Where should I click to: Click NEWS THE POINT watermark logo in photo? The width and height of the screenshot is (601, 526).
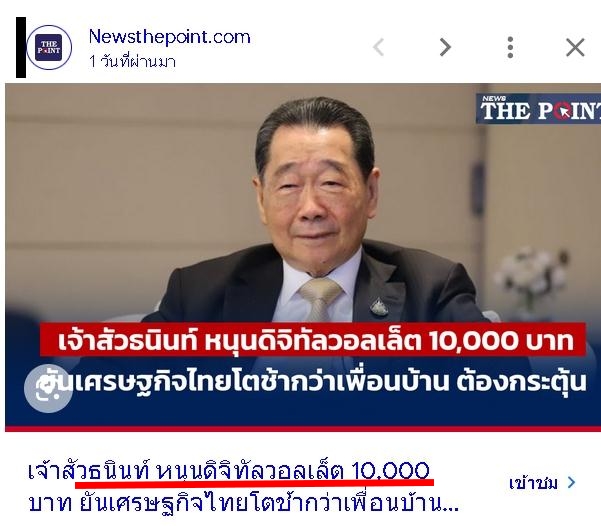[x=538, y=108]
